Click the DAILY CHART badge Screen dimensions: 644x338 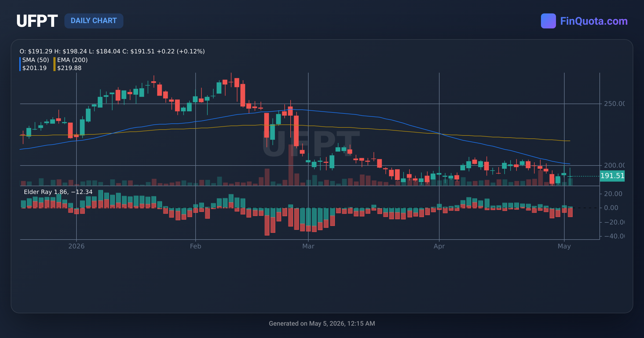coord(94,21)
